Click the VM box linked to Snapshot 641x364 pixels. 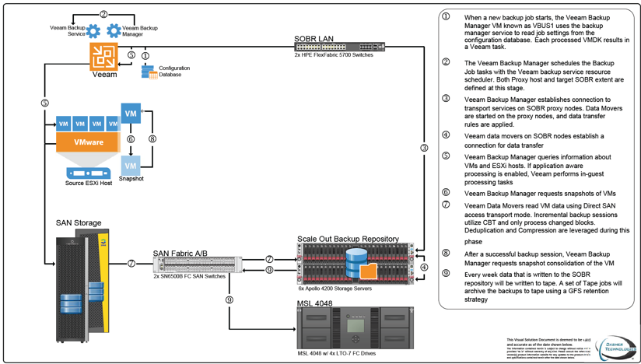pyautogui.click(x=131, y=114)
